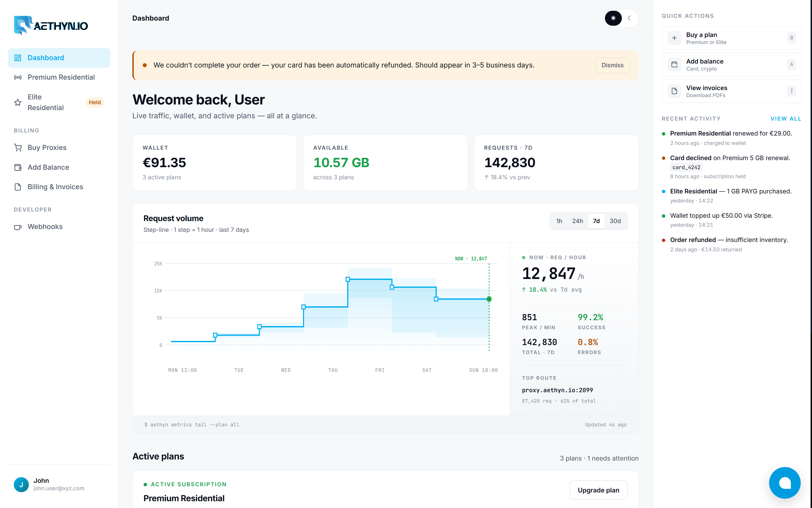
Task: Open the chat support bubble
Action: pos(784,483)
